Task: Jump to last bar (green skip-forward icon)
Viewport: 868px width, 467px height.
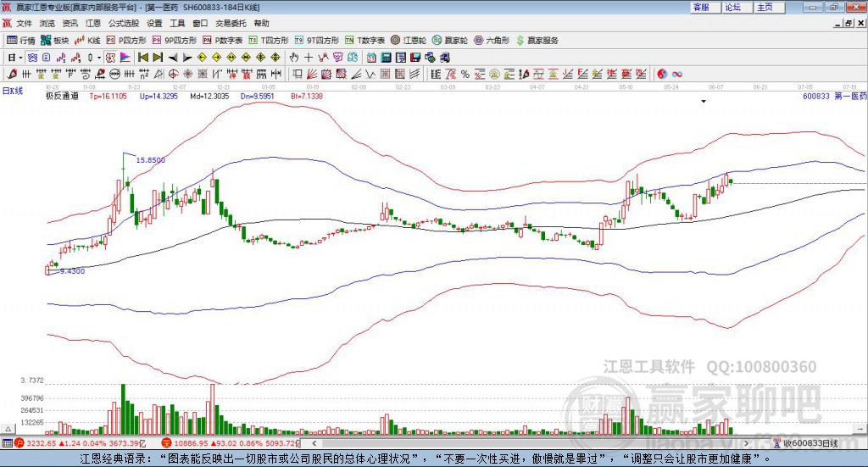Action: [158, 58]
